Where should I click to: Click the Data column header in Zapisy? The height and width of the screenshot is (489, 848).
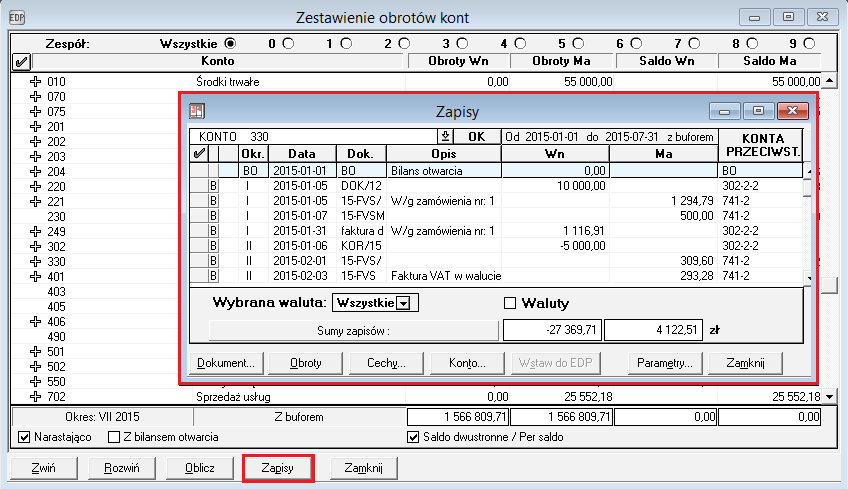point(302,154)
